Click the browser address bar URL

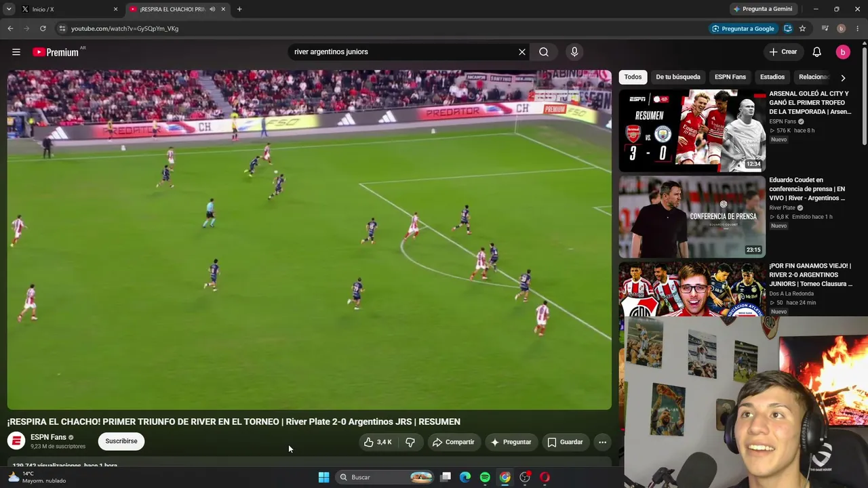[x=125, y=28]
